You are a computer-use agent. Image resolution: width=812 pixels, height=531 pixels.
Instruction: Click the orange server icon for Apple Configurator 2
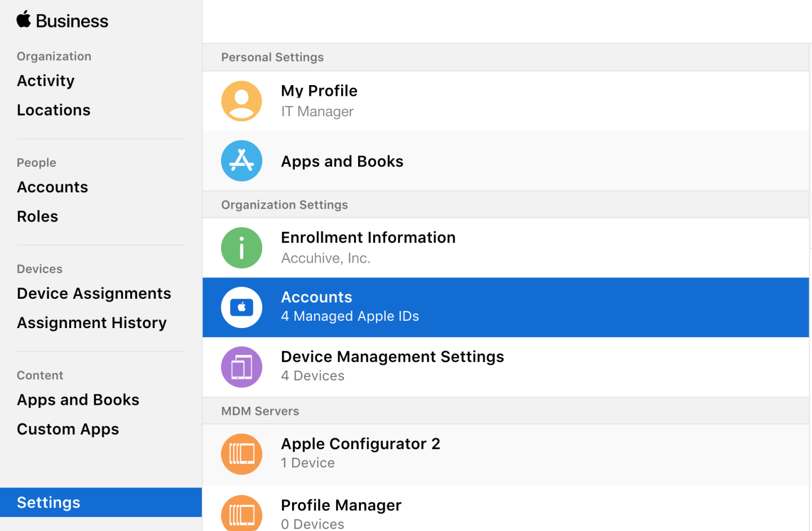pyautogui.click(x=241, y=454)
